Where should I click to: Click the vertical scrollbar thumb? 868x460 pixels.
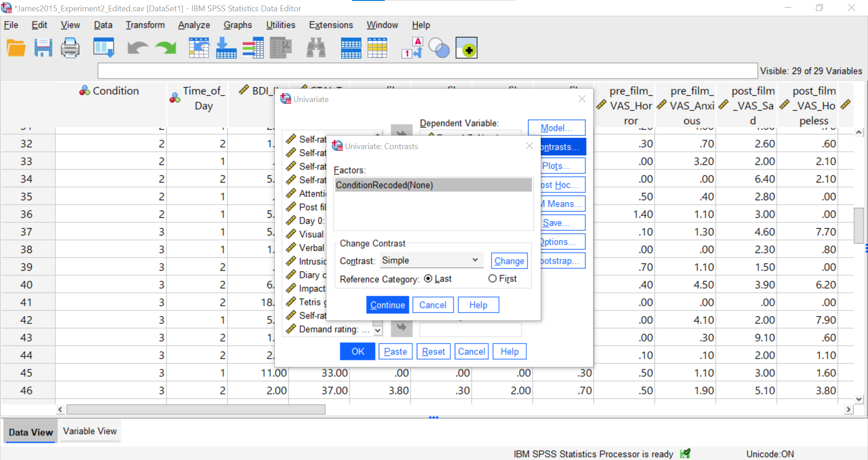point(859,225)
